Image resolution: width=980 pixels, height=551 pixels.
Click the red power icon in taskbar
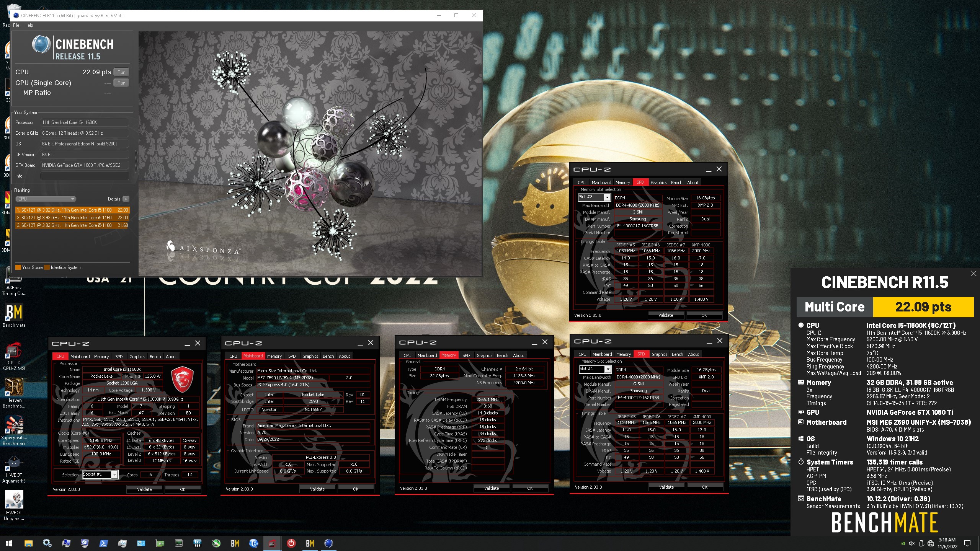(x=291, y=543)
